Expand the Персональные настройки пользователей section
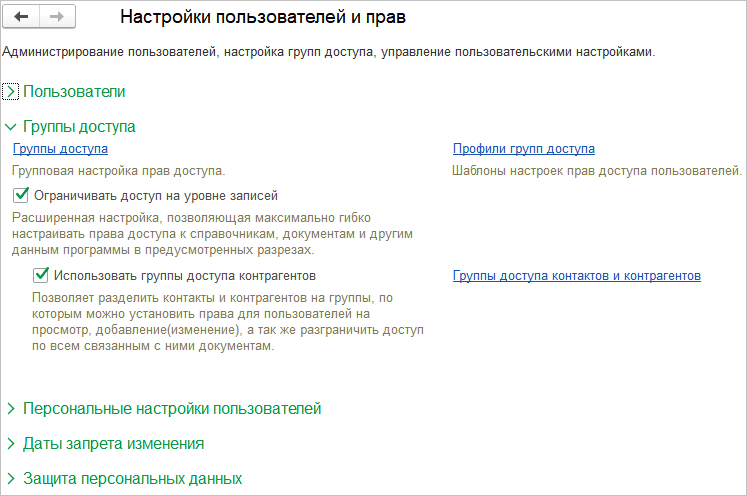This screenshot has height=496, width=747. [x=172, y=409]
